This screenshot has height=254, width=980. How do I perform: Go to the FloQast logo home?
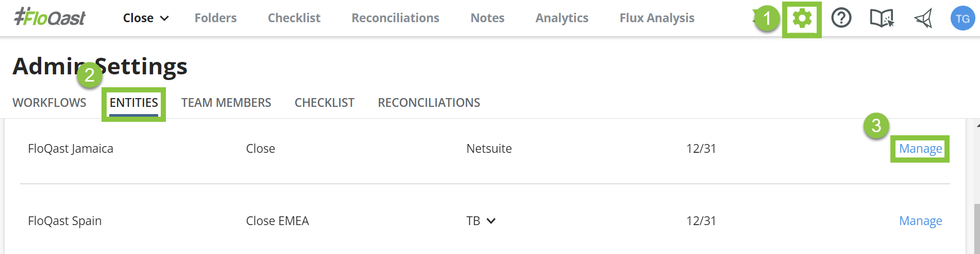[50, 18]
